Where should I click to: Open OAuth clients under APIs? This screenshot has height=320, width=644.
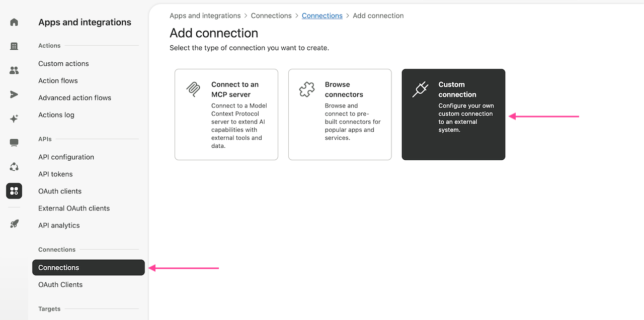tap(60, 191)
